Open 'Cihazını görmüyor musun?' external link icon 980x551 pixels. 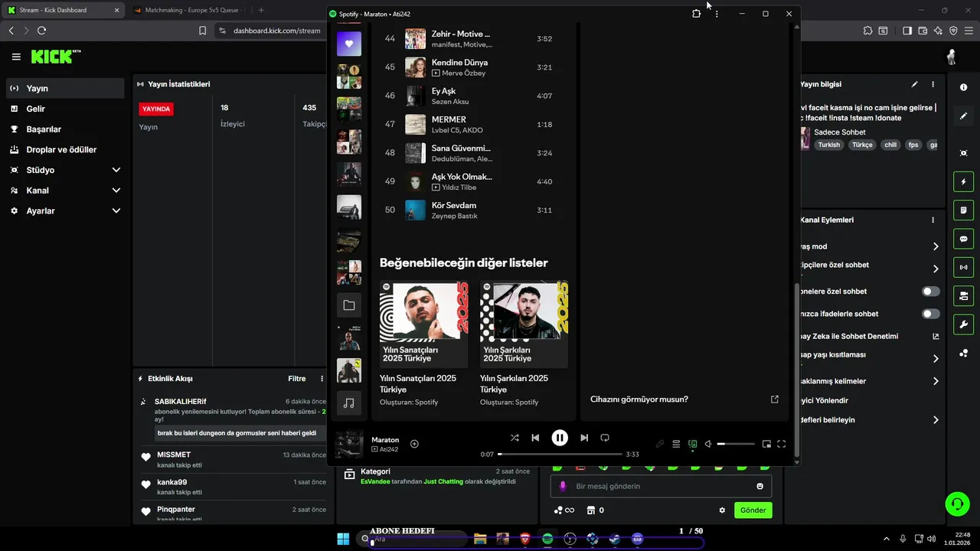[774, 399]
